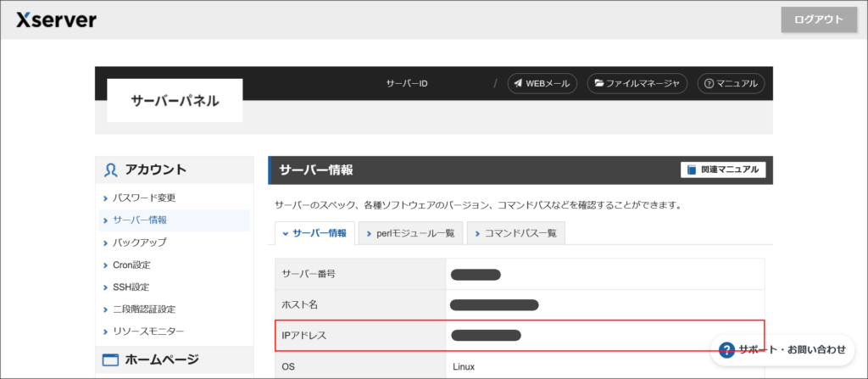
Task: Click the folder icon in ファイルマネージャ
Action: pos(598,83)
